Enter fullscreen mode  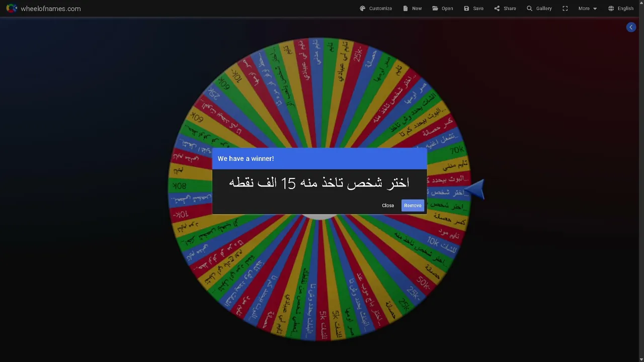coord(565,9)
